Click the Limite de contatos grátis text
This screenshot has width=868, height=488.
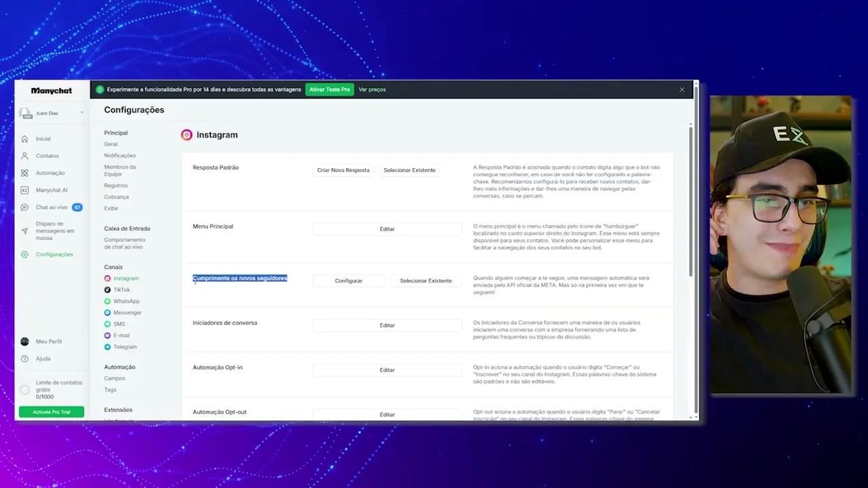click(59, 386)
